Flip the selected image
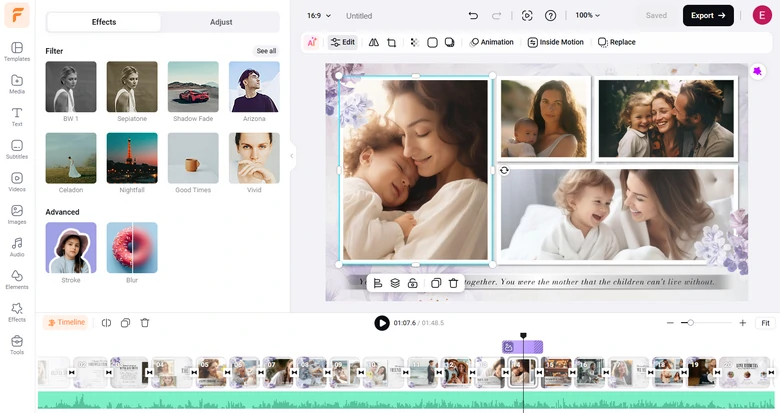 click(x=374, y=42)
